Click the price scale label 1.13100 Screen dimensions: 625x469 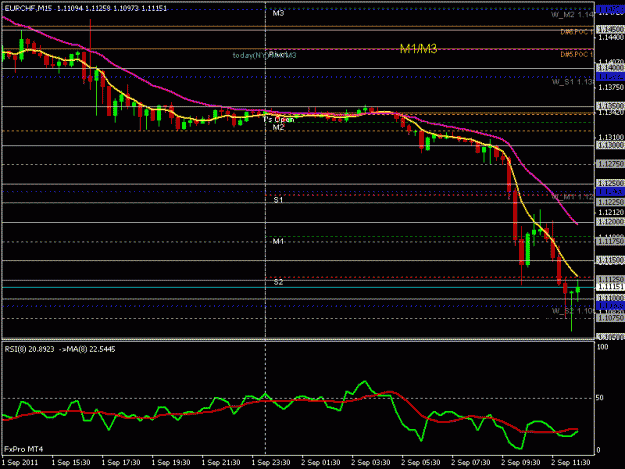(611, 137)
